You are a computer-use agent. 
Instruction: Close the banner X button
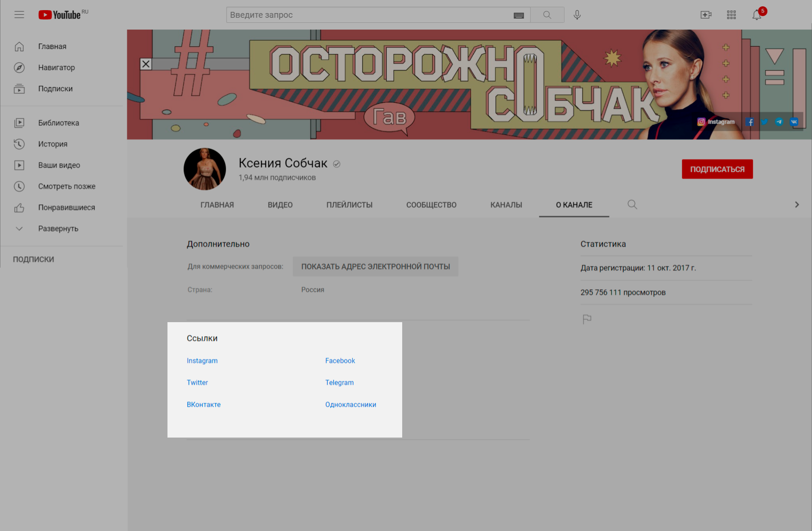(x=146, y=64)
